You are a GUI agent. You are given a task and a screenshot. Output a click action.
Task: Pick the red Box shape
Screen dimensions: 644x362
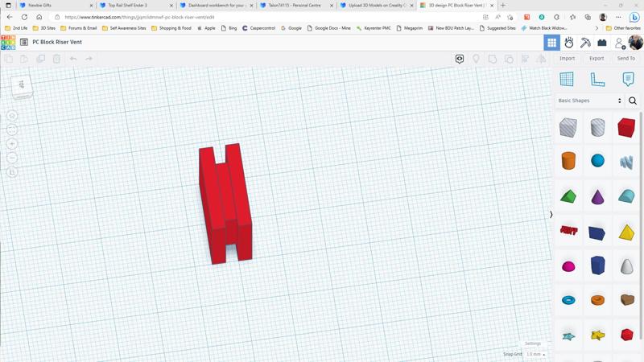(x=626, y=128)
